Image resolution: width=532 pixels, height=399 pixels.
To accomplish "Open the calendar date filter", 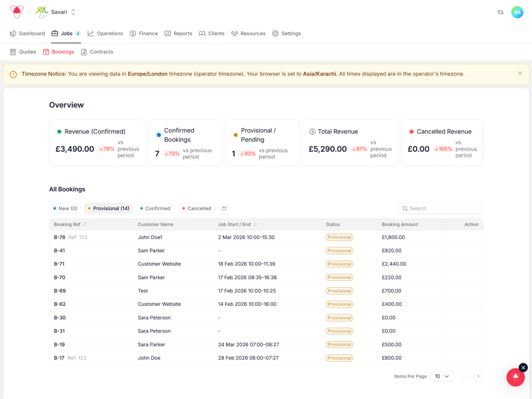I will [224, 209].
